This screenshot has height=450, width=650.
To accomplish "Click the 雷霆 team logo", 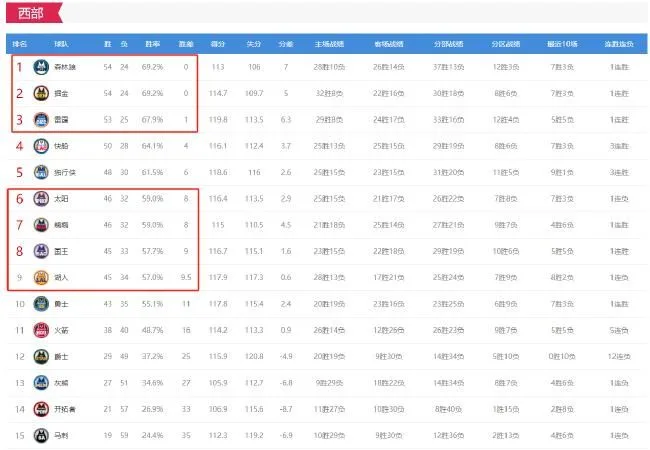I will pyautogui.click(x=41, y=120).
